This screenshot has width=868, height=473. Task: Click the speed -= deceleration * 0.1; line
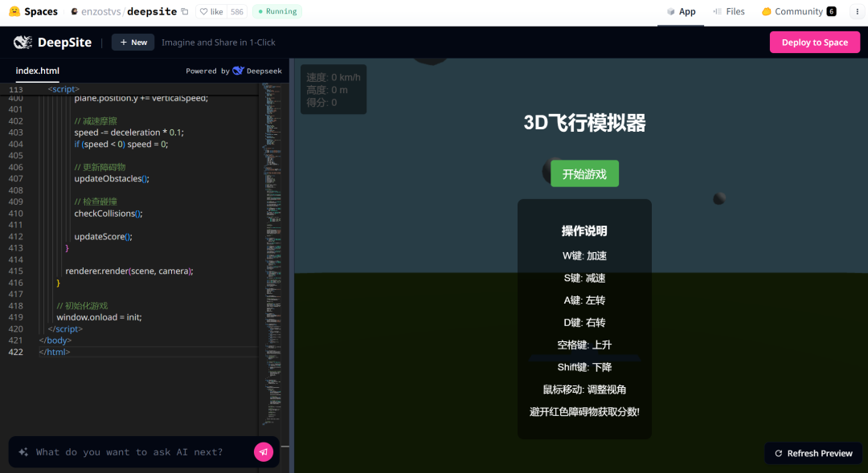coord(129,133)
